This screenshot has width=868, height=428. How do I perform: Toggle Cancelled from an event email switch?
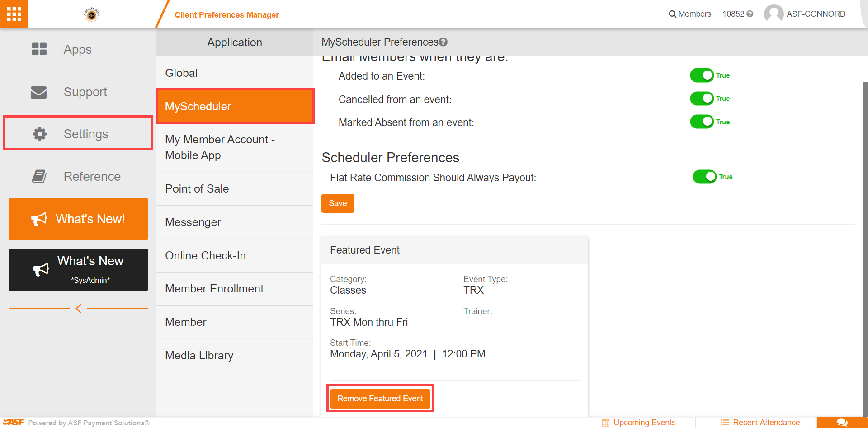pyautogui.click(x=702, y=99)
